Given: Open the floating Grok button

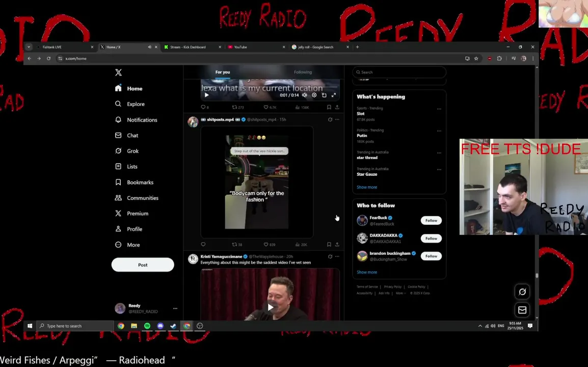Looking at the screenshot, I should point(522,292).
